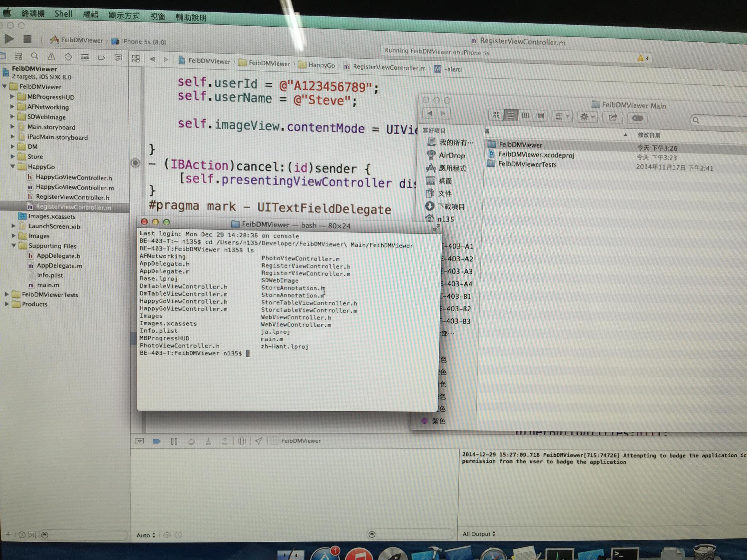Click HappyGo in the jump bar breadcrumb
747x560 pixels.
click(317, 65)
